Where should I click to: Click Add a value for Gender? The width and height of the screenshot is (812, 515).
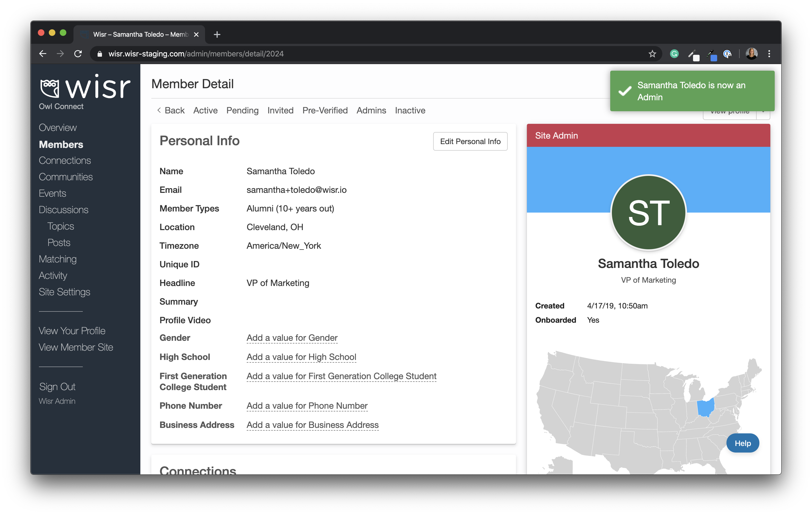coord(292,338)
